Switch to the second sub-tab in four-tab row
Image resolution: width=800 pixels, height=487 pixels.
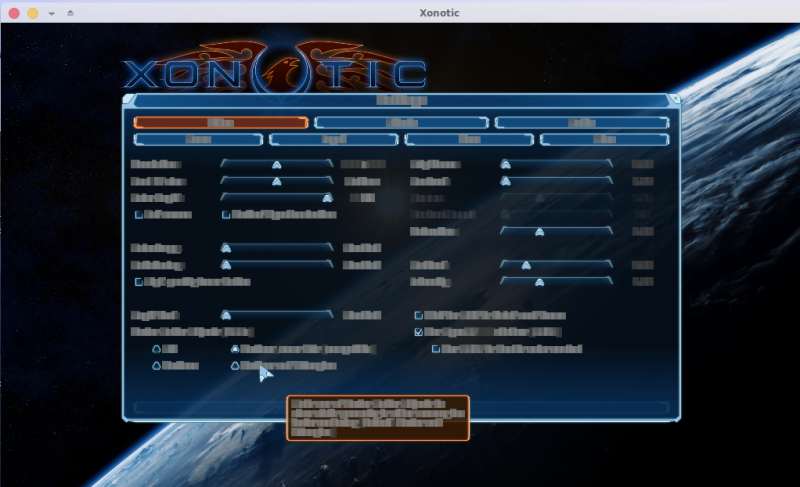pos(334,139)
